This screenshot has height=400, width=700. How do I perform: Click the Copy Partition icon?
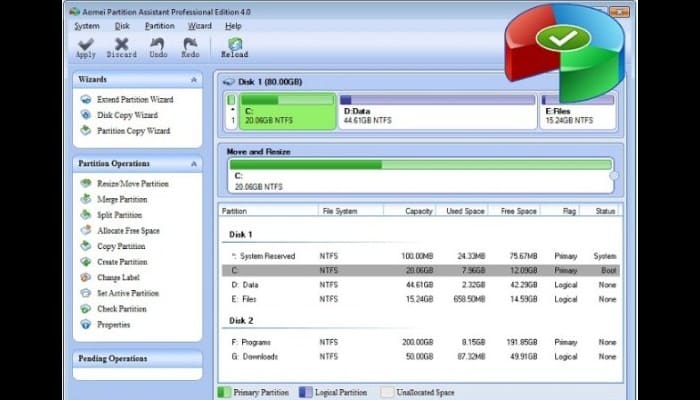click(x=86, y=246)
